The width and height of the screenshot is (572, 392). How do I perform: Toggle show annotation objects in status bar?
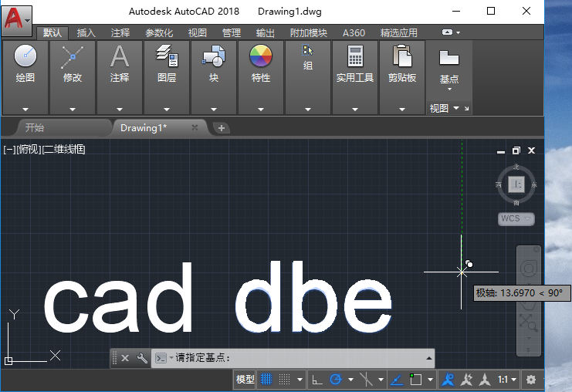(x=448, y=380)
